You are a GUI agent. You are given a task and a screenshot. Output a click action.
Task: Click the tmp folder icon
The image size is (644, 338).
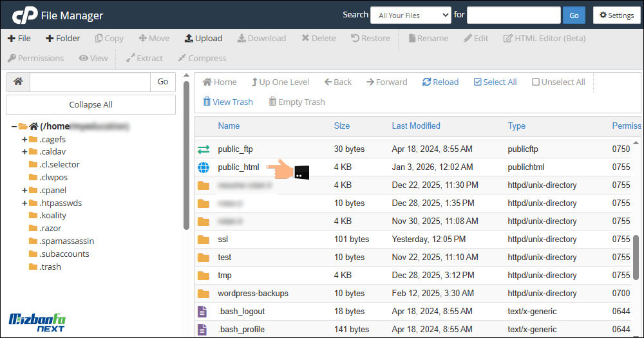point(204,276)
